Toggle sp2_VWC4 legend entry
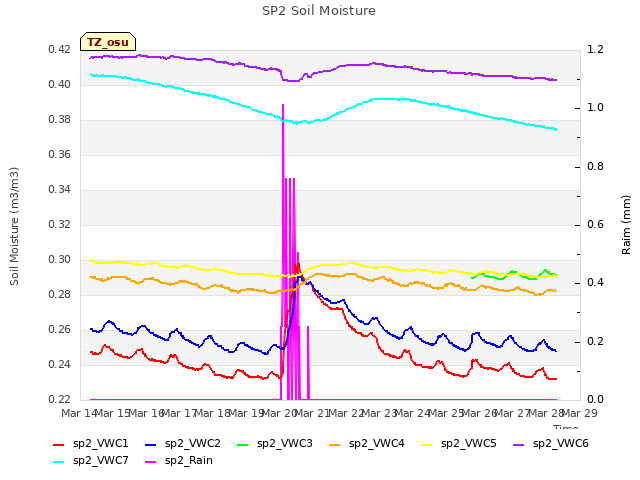Viewport: 640px width, 480px height. point(367,443)
